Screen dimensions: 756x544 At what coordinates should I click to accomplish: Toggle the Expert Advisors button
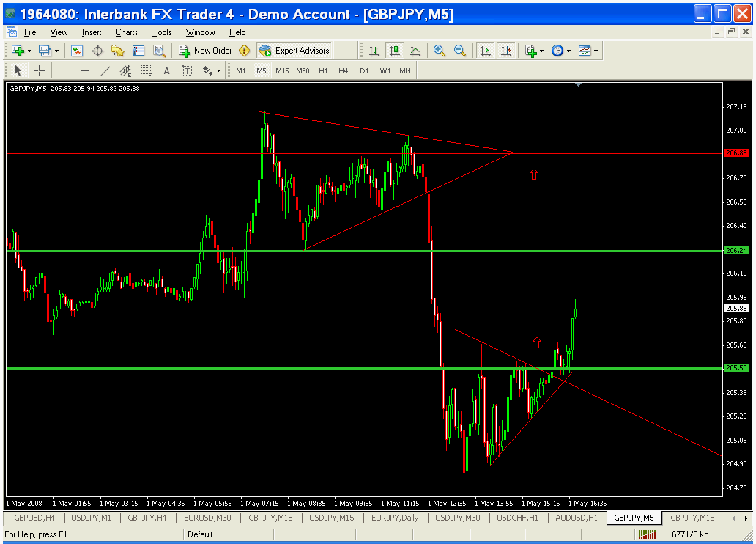[x=294, y=51]
